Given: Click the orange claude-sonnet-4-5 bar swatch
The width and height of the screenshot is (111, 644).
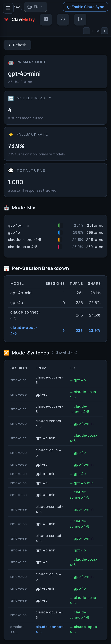Looking at the screenshot, I should (x=59, y=240).
